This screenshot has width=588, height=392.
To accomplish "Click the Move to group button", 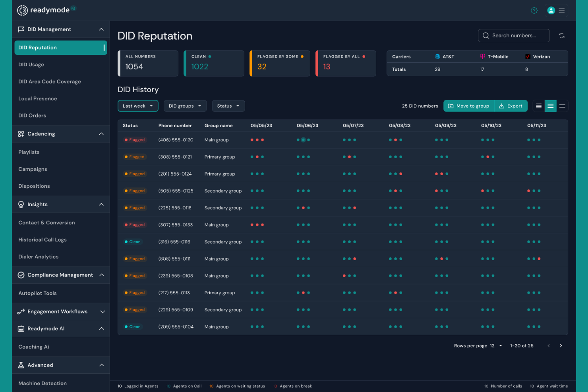I will [x=468, y=106].
